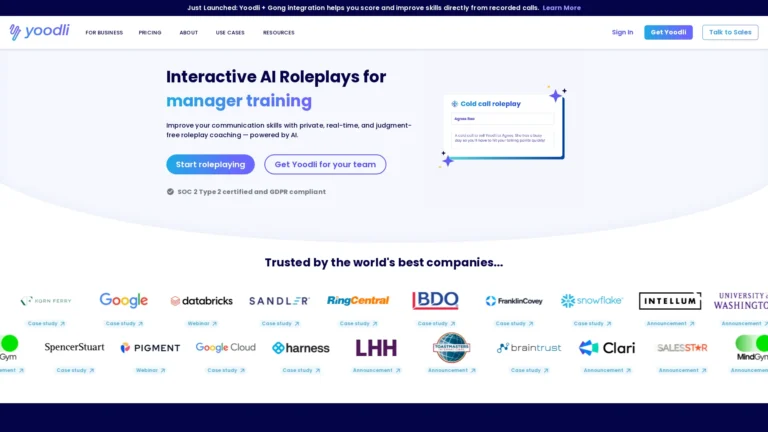Click the Sign In link
Image resolution: width=768 pixels, height=432 pixels.
(622, 32)
